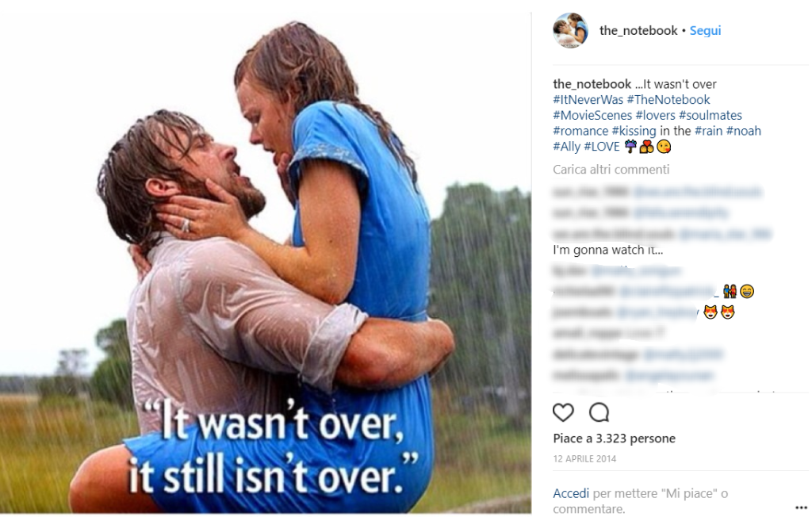Open the #MovieScenes hashtag link
Screen dimensions: 812x517
(592, 115)
